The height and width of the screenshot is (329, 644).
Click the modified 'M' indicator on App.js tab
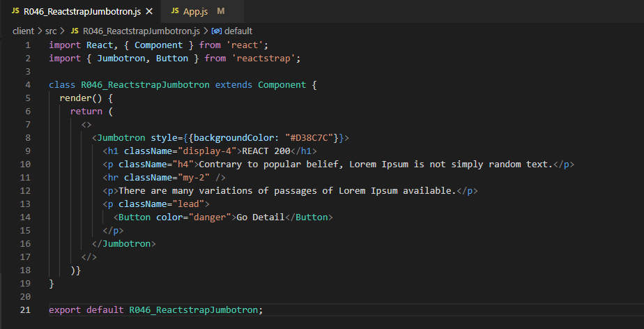(221, 11)
